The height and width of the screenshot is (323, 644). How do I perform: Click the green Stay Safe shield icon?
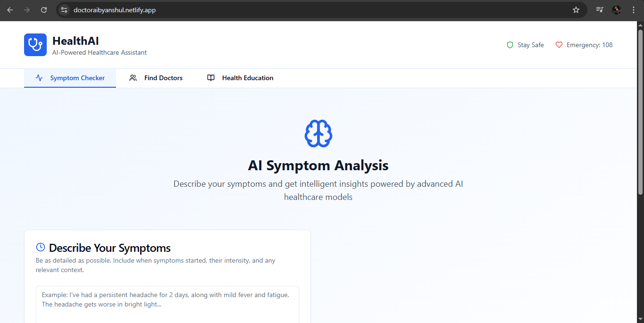click(510, 45)
